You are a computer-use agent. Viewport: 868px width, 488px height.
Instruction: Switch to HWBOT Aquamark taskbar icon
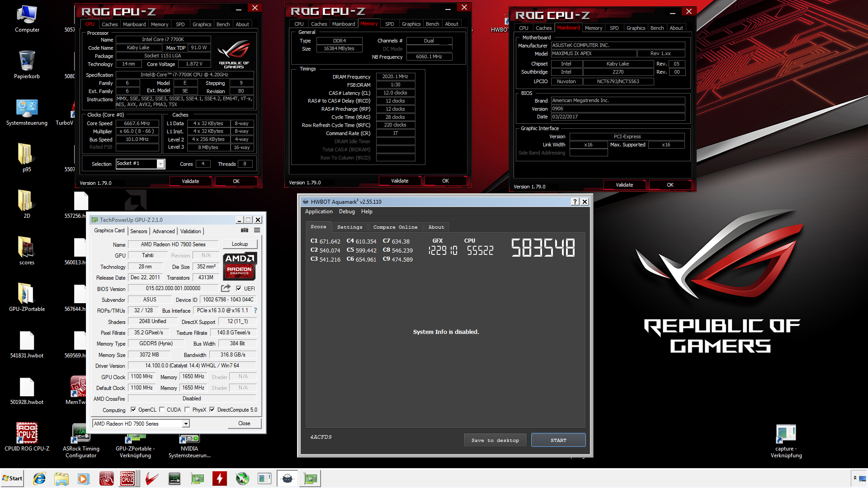point(287,479)
